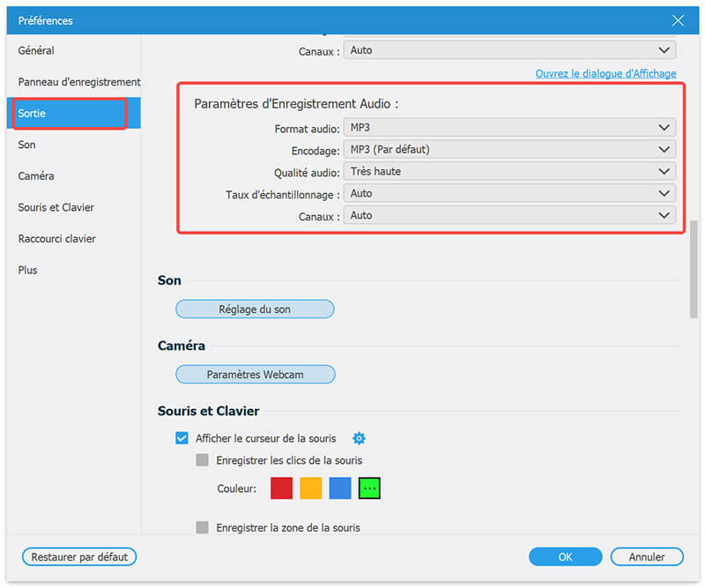This screenshot has width=705, height=588.
Task: Toggle Afficher le curseur de la souris checkbox
Action: (182, 438)
